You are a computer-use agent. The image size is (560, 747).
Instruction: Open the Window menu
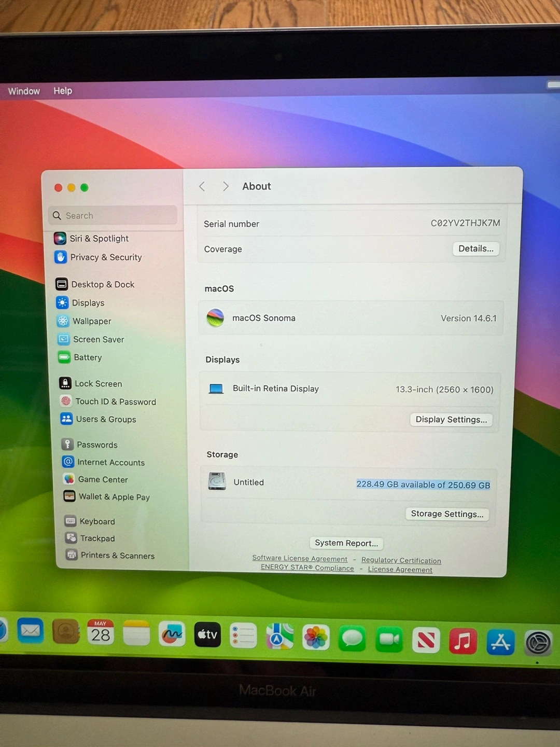click(24, 91)
